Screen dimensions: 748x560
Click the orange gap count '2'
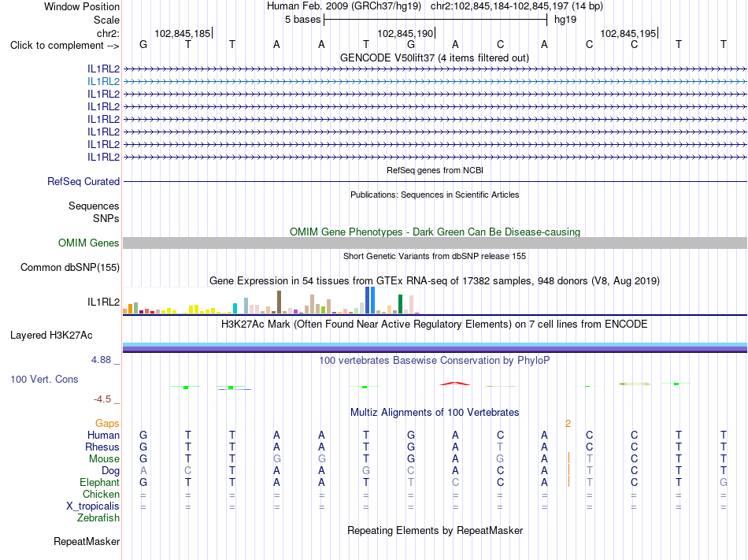pyautogui.click(x=568, y=424)
